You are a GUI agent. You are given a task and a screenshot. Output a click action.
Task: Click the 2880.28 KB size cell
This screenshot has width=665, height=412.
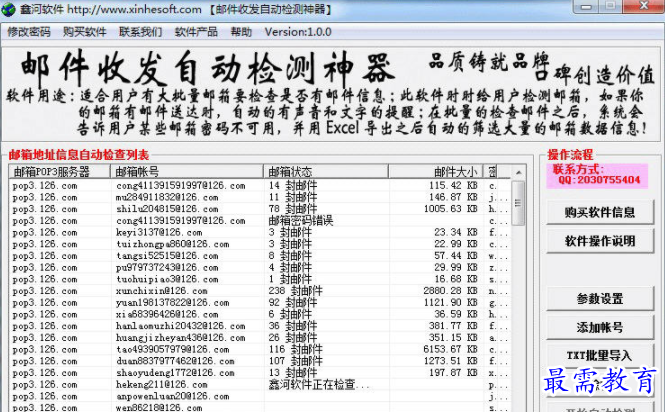pos(450,291)
